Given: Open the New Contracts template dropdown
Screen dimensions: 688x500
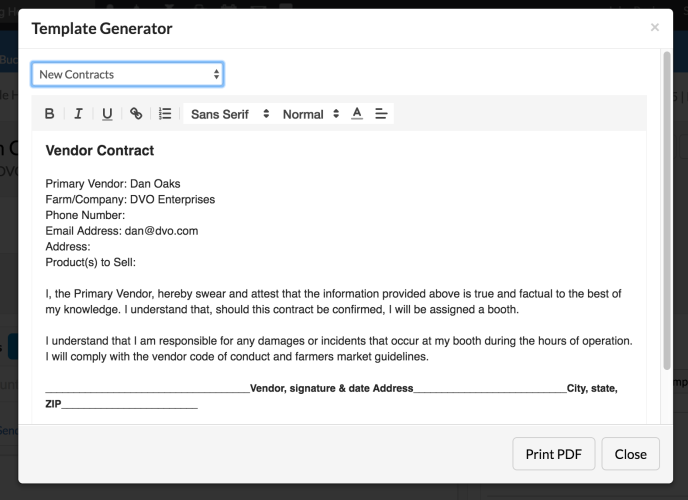Looking at the screenshot, I should click(128, 75).
